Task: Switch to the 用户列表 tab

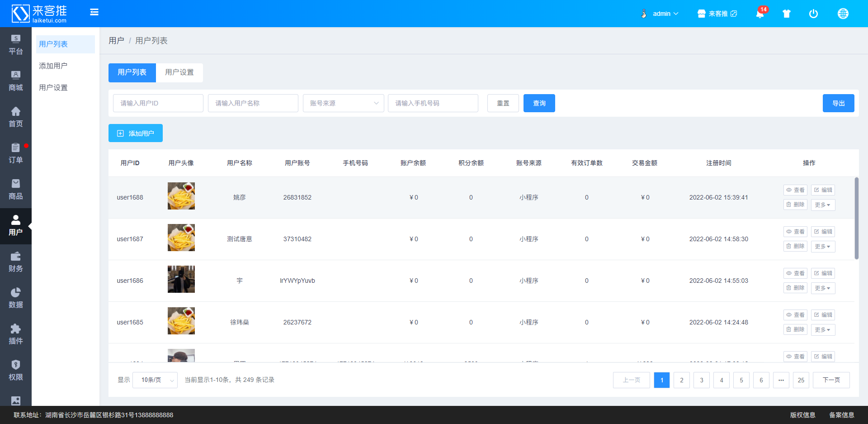Action: point(132,72)
